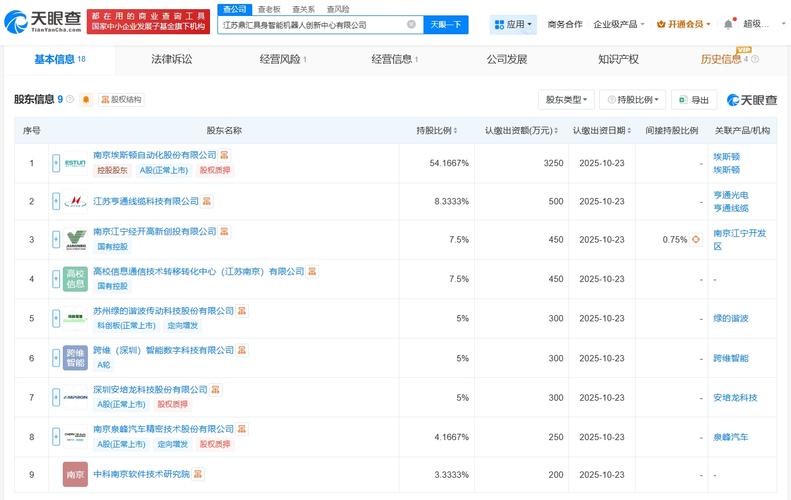Screen dimensions: 791x500
Task: Switch to the 法律诉讼 tab
Action: 172,60
